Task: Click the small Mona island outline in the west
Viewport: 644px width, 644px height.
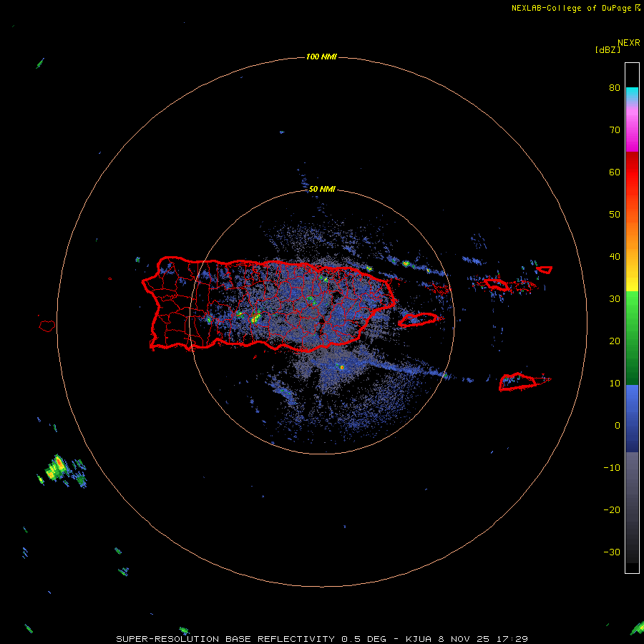Action: (47, 326)
